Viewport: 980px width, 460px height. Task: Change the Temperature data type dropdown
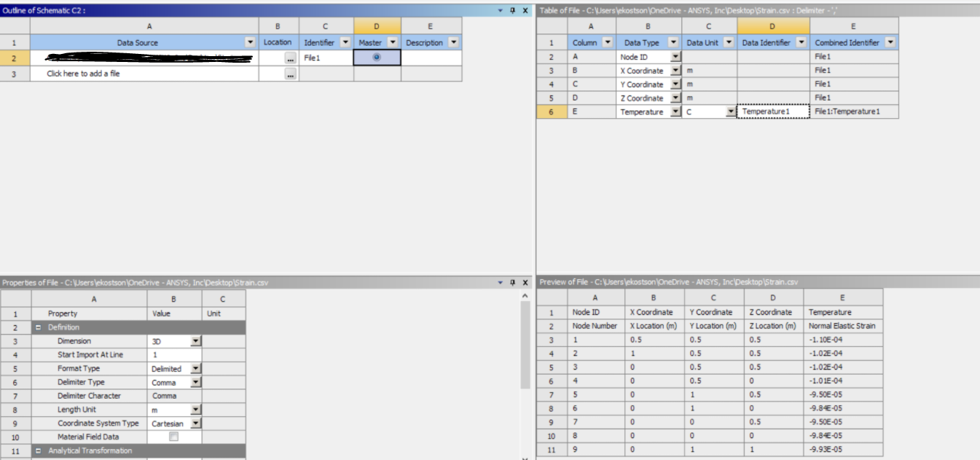675,112
